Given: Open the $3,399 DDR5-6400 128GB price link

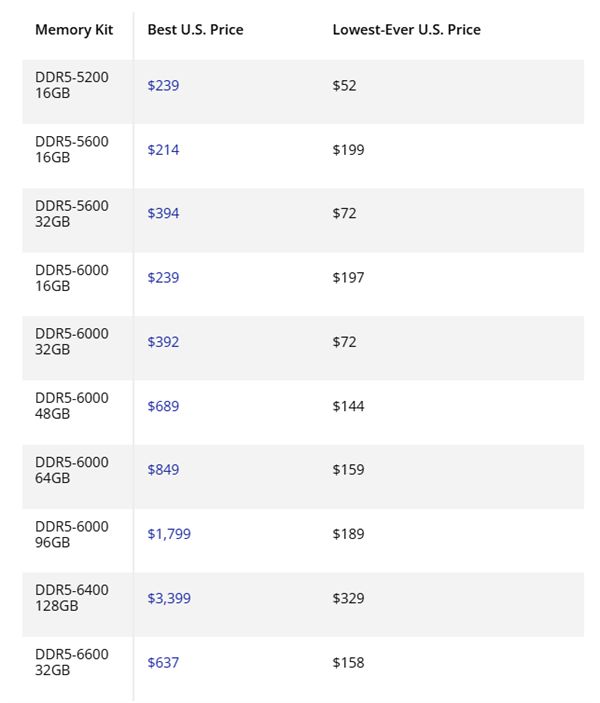Looking at the screenshot, I should click(169, 598).
